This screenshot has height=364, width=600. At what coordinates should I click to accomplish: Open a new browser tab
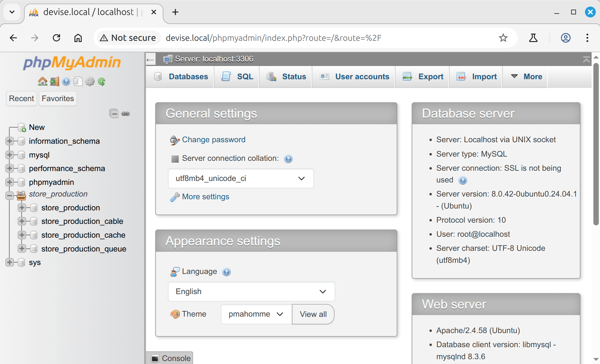(x=175, y=12)
